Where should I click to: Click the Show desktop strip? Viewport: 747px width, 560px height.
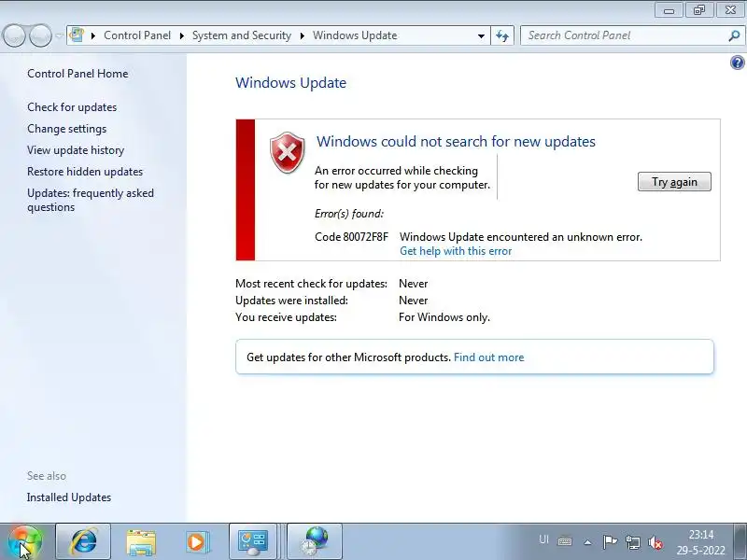[740, 541]
